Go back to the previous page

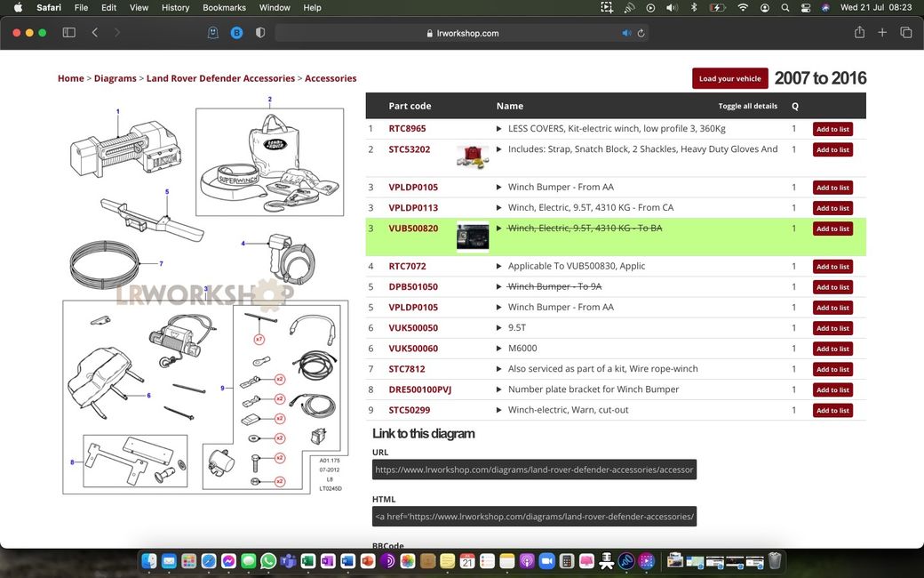95,32
